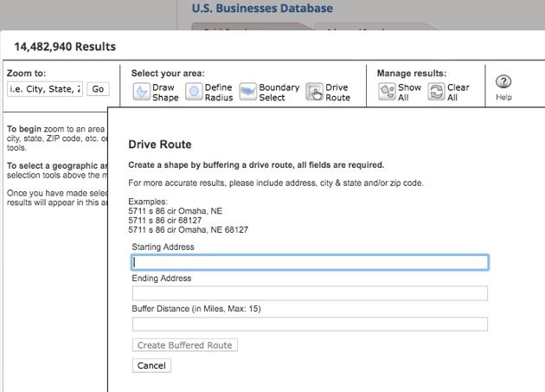
Task: Click into the Ending Address field
Action: coord(310,293)
